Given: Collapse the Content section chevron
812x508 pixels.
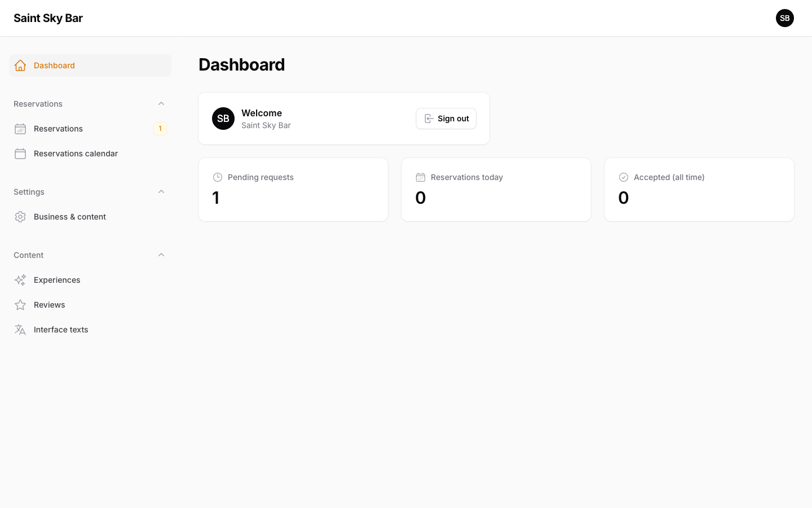Looking at the screenshot, I should coord(161,255).
